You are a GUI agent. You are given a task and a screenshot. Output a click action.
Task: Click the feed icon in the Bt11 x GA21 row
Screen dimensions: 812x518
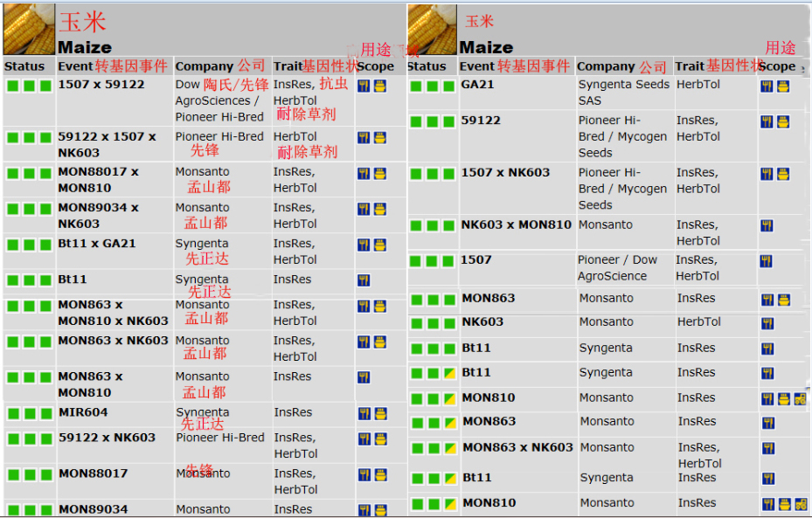[380, 245]
